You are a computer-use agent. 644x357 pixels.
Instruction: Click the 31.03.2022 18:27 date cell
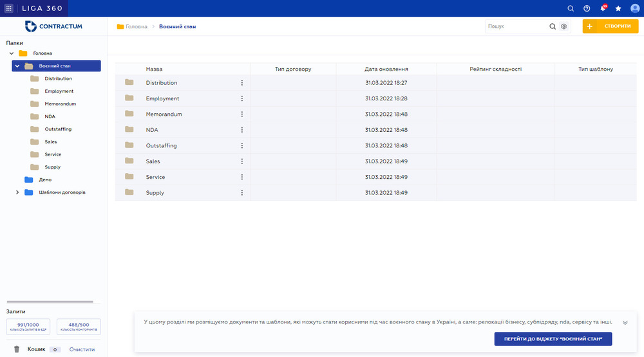pos(386,83)
